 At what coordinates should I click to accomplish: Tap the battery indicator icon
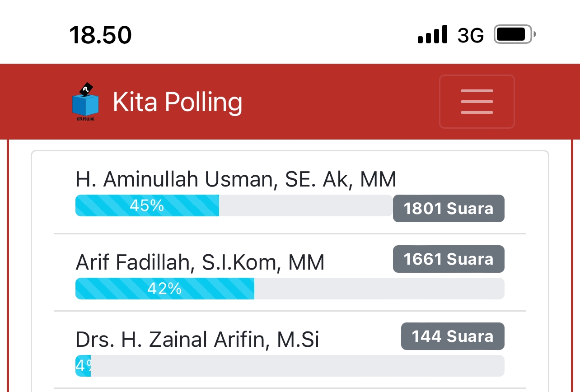(x=514, y=35)
